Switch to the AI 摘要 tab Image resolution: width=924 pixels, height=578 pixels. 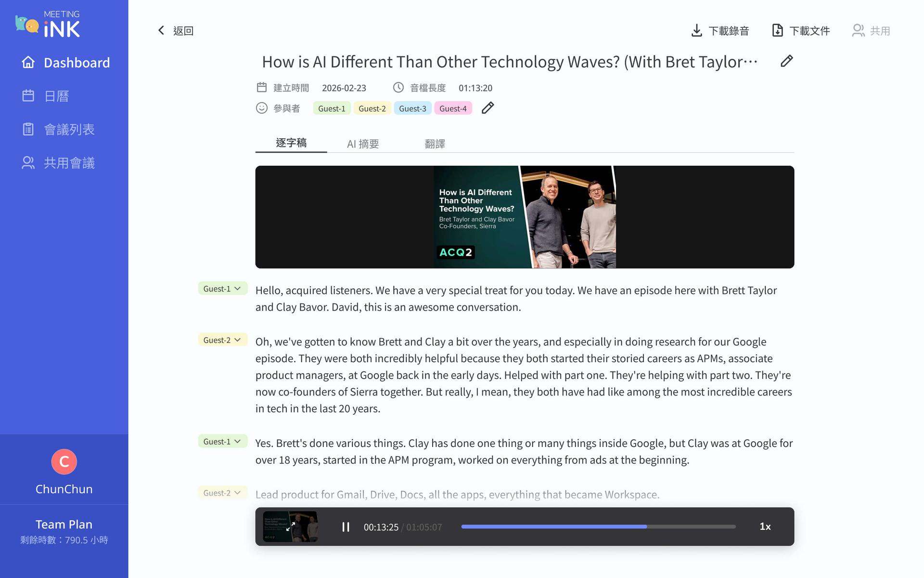tap(363, 144)
